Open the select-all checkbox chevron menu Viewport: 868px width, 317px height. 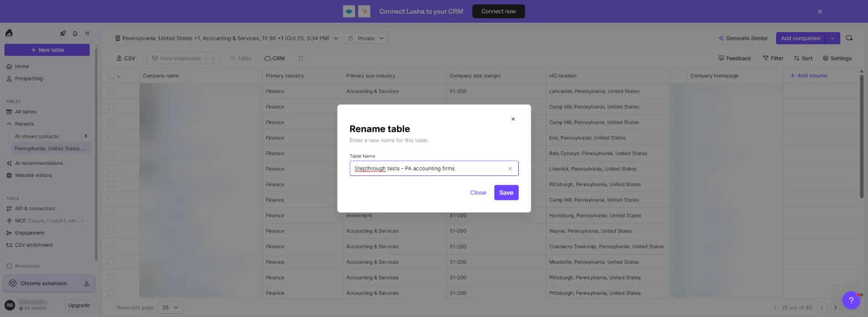(118, 76)
